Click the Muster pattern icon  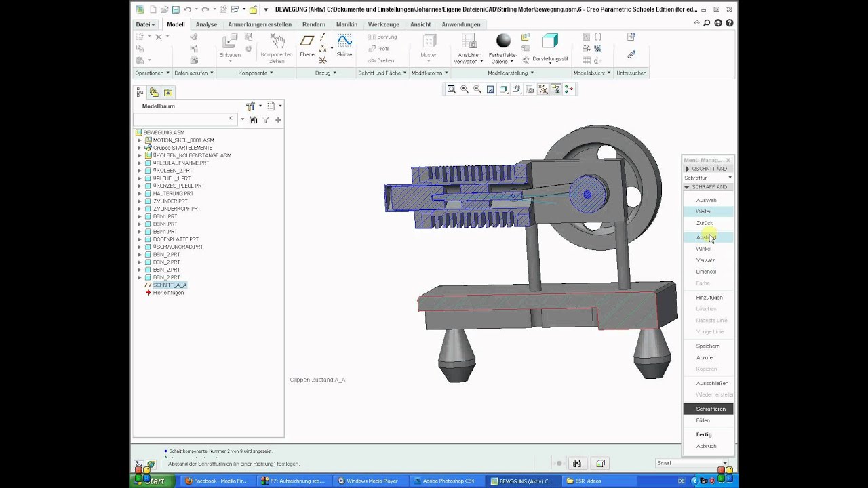pyautogui.click(x=429, y=41)
